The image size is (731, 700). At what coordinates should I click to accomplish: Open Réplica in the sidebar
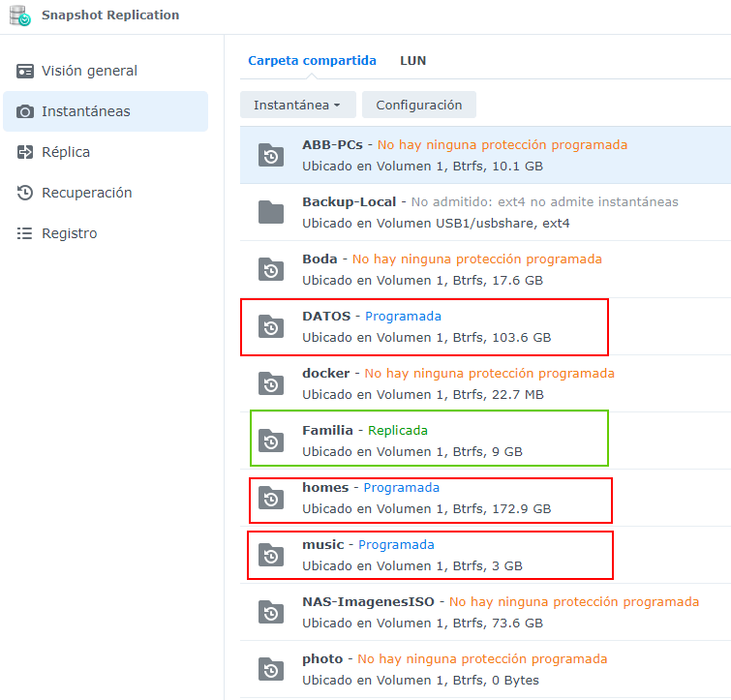click(x=66, y=152)
